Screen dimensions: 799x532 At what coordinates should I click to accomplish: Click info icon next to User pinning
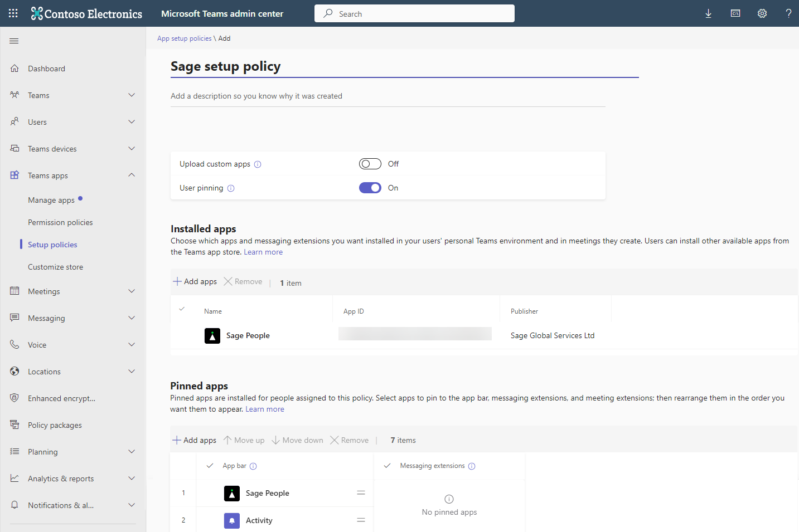coord(231,188)
